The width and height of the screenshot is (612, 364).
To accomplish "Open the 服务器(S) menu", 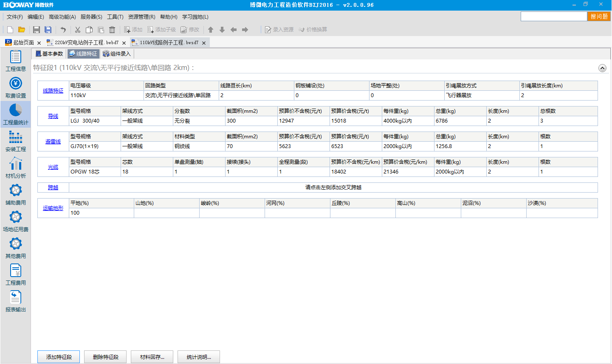I will click(x=91, y=17).
